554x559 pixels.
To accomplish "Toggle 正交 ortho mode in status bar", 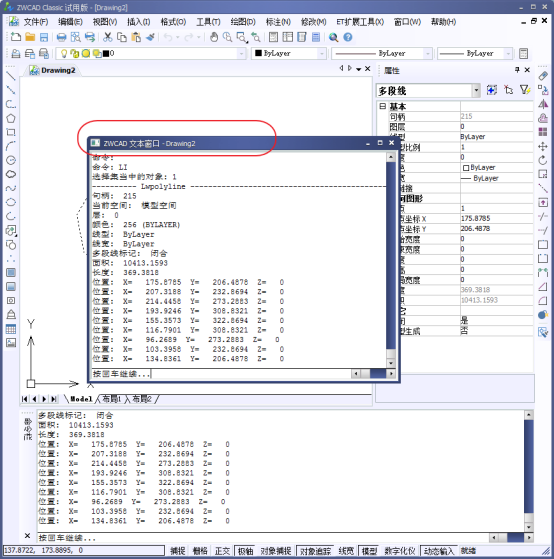I will pyautogui.click(x=222, y=551).
